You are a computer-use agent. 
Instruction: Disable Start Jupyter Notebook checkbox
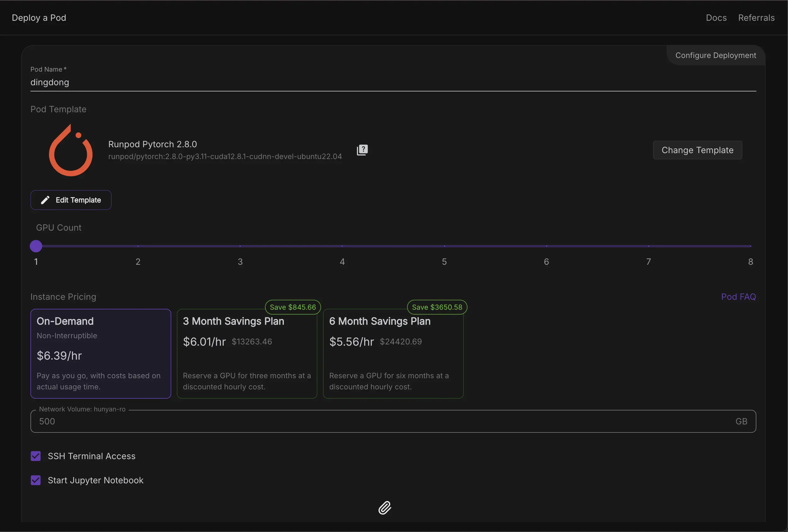(x=36, y=480)
